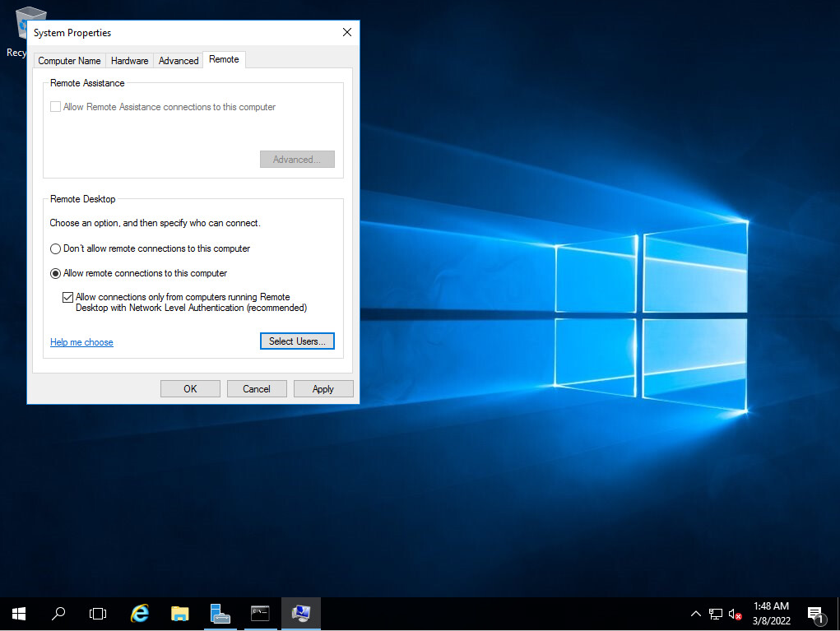840x631 pixels.
Task: Click the Show Desktop strip on the taskbar
Action: [838, 614]
